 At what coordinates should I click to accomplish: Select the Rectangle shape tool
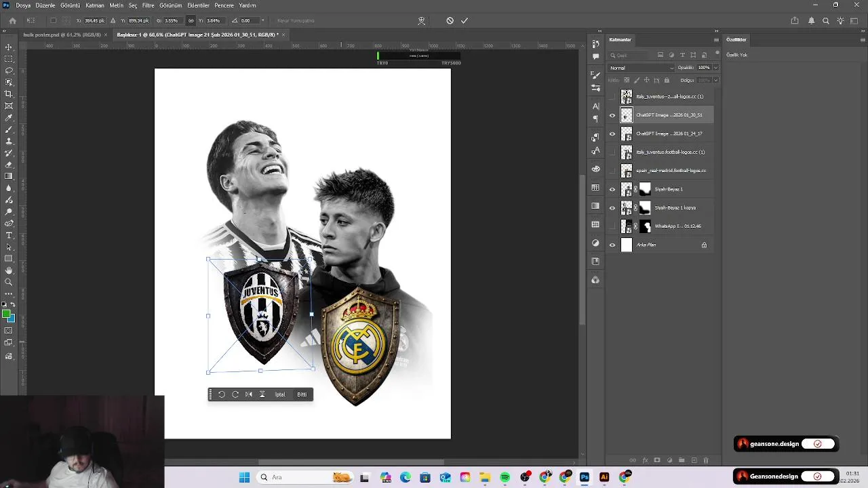[9, 258]
